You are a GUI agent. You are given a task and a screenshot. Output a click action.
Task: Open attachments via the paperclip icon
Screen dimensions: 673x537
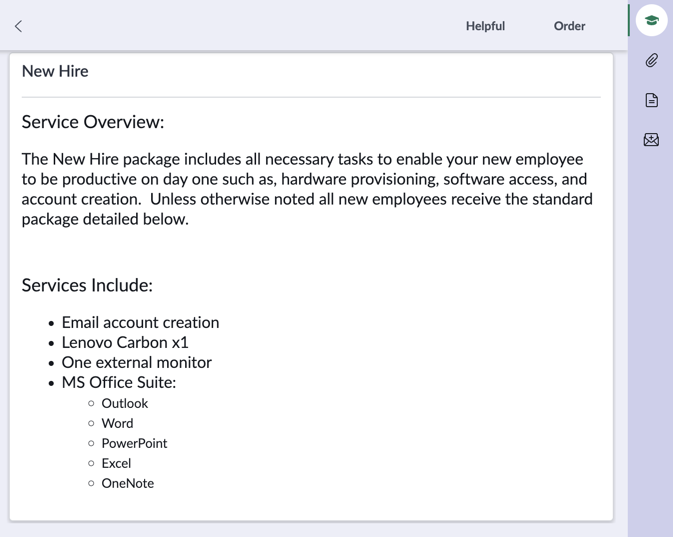(651, 60)
